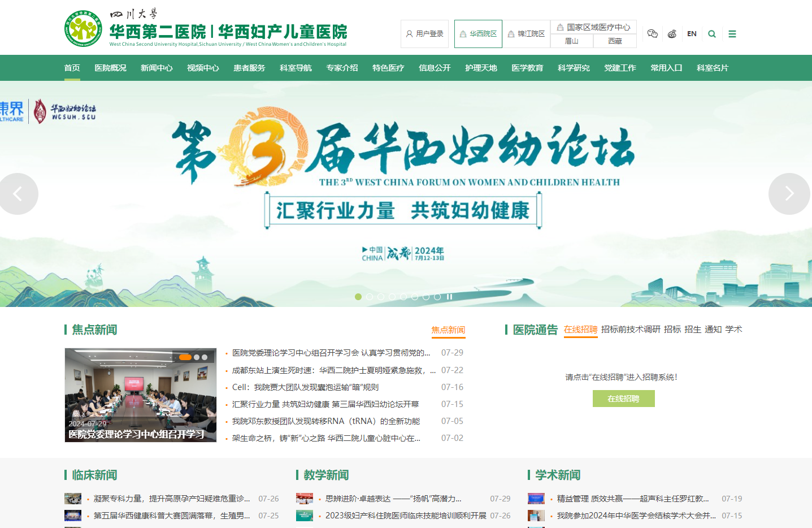Viewport: 812px width, 528px height.
Task: Jump to the second carousel dot
Action: [370, 297]
